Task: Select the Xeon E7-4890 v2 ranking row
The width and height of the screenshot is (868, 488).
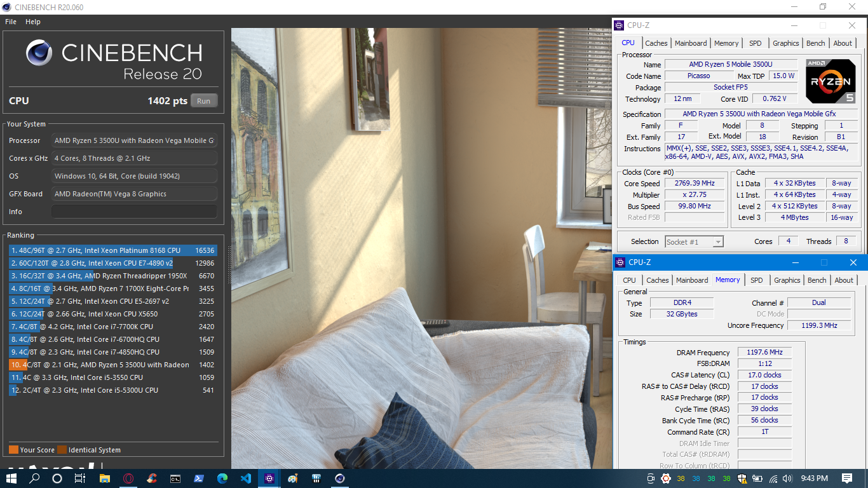Action: pos(112,263)
